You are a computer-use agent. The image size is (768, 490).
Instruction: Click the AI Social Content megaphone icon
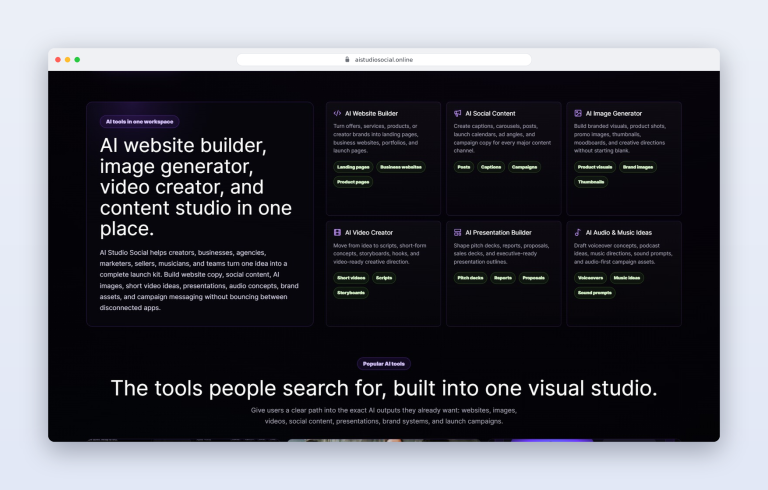pyautogui.click(x=457, y=113)
